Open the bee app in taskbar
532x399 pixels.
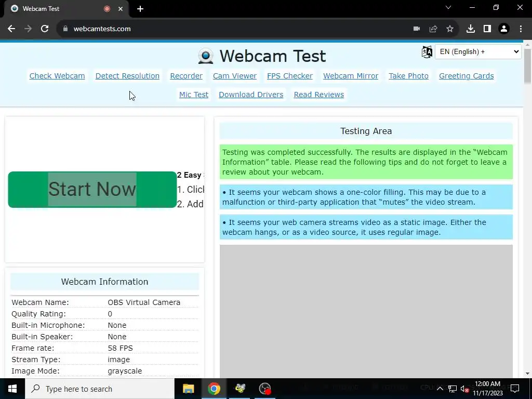[240, 389]
